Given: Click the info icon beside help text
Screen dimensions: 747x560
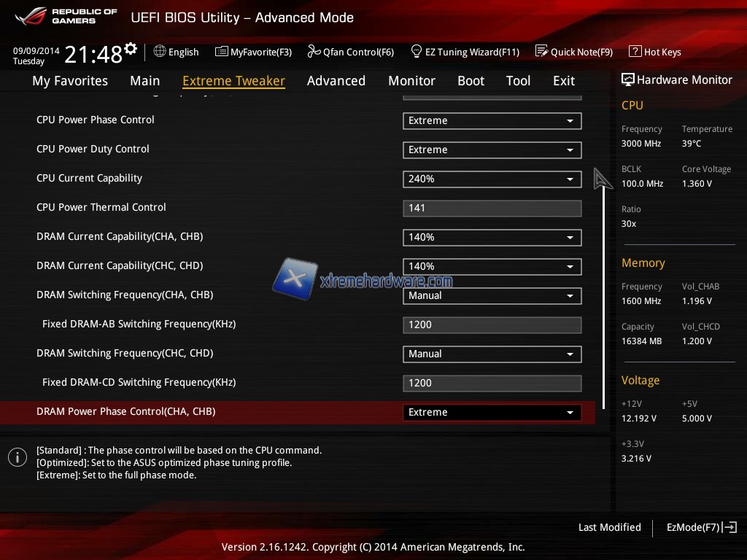Looking at the screenshot, I should point(18,457).
